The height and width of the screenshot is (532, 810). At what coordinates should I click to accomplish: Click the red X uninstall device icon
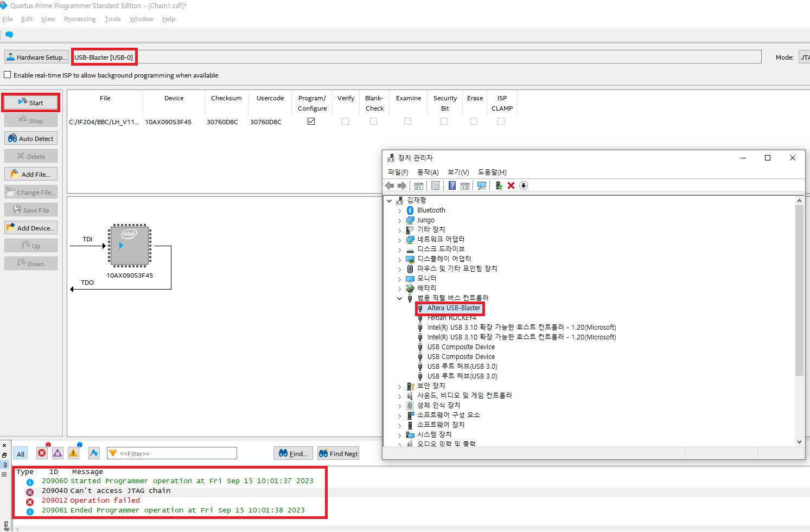point(511,186)
